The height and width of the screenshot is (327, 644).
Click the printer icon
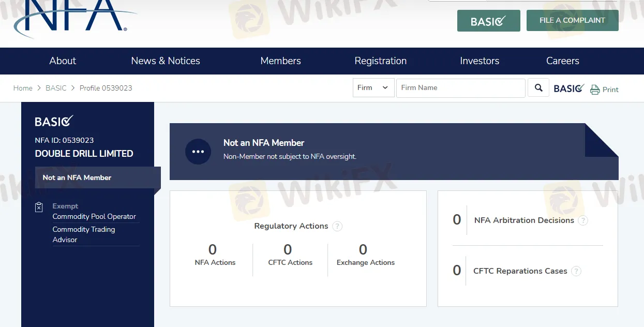595,90
